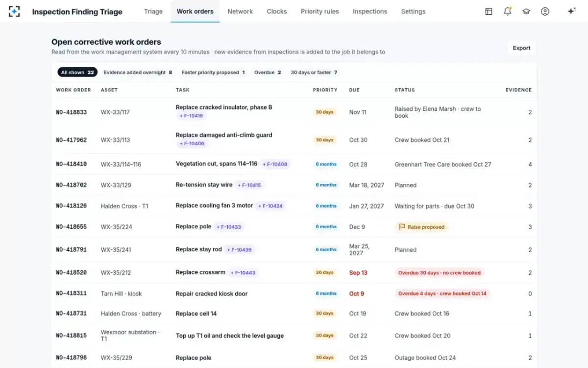
Task: Open finding tag F-10424
Action: [x=270, y=206]
